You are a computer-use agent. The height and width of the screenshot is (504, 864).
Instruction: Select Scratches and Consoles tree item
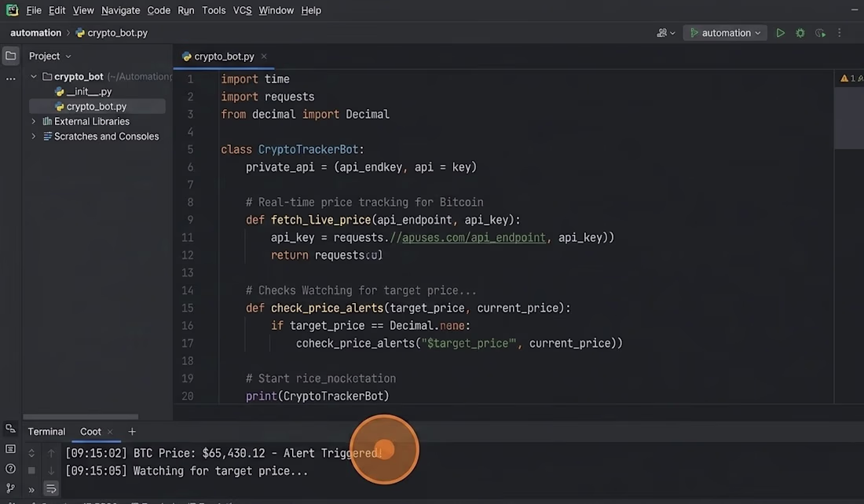point(101,136)
